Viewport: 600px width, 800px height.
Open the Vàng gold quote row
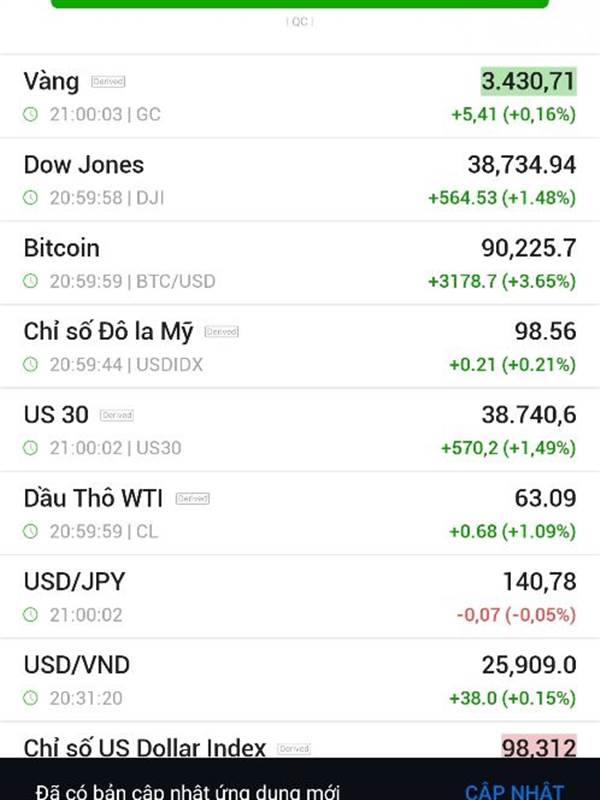(x=300, y=96)
